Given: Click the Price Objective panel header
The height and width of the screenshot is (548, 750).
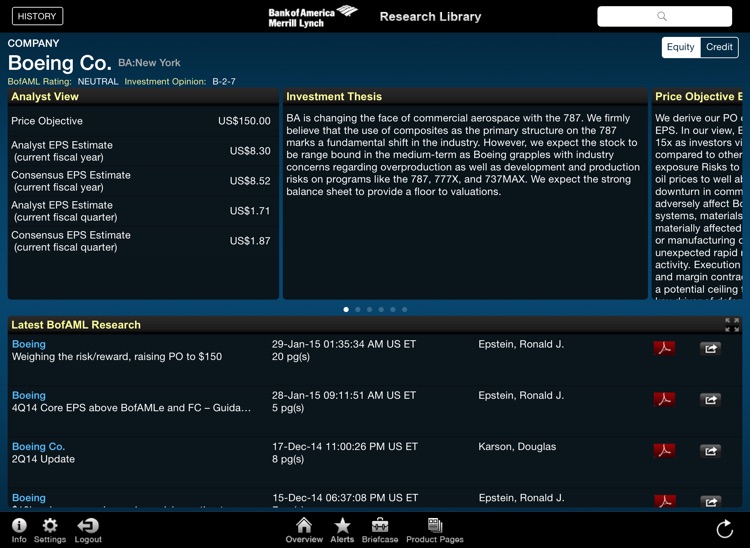Looking at the screenshot, I should click(x=698, y=97).
